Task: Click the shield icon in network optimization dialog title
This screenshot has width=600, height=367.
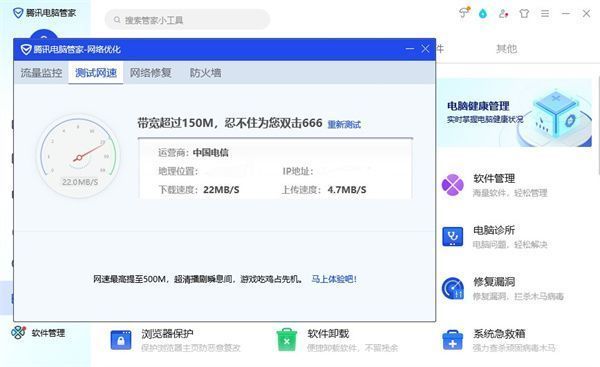Action: [26, 49]
